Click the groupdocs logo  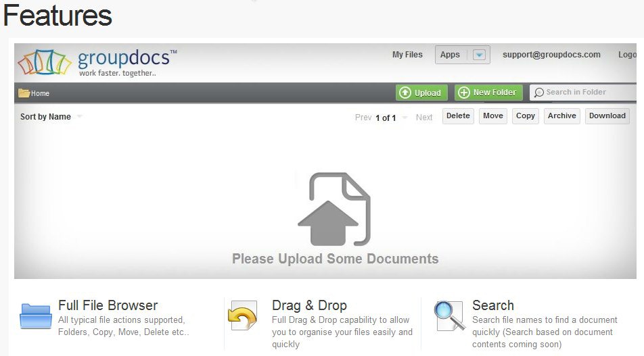[97, 63]
